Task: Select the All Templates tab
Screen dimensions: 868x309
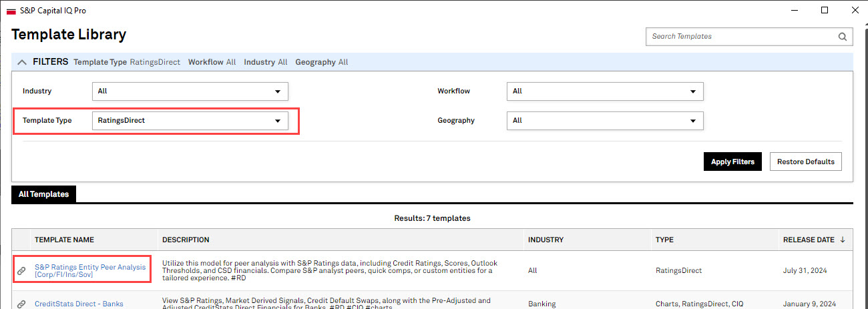Action: [43, 194]
